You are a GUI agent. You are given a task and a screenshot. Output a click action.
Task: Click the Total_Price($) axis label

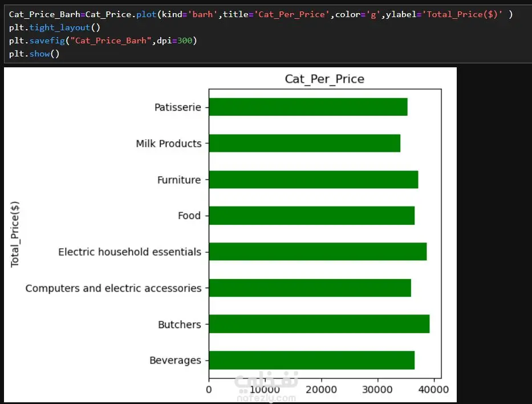point(15,235)
